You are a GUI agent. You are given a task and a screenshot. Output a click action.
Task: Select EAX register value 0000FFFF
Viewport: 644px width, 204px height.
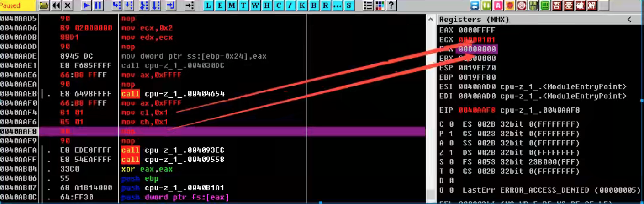pos(477,30)
